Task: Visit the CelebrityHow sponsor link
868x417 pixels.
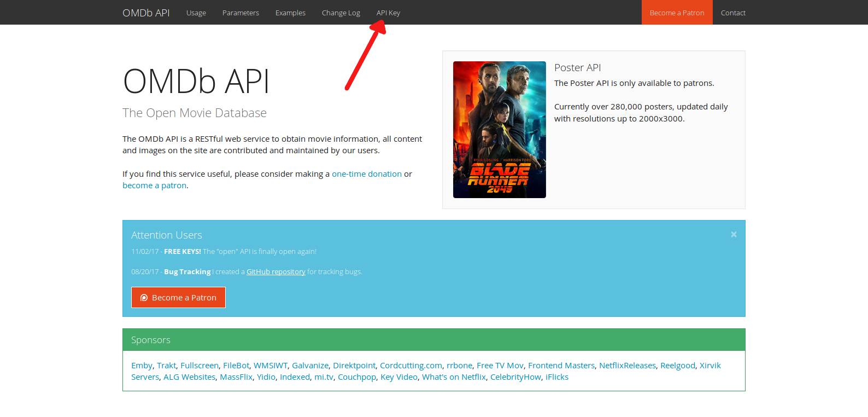Action: pos(515,377)
